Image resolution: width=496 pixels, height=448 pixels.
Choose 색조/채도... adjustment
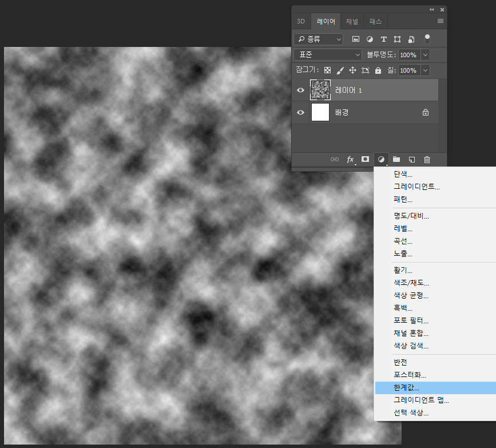click(x=435, y=283)
